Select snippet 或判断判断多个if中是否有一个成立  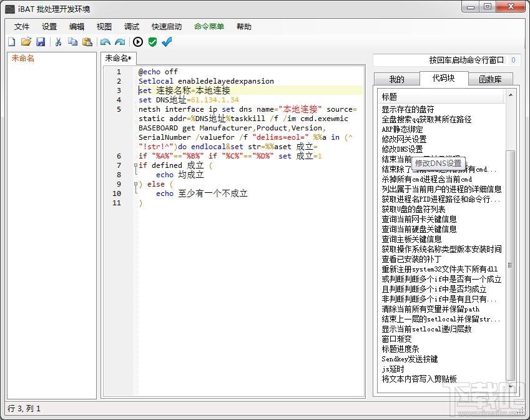441,279
